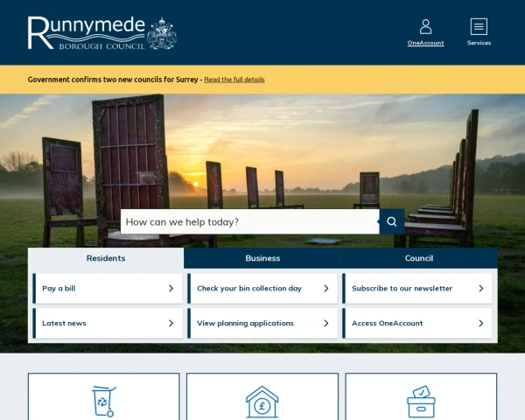Open the Latest news link
The image size is (525, 420).
(x=108, y=323)
